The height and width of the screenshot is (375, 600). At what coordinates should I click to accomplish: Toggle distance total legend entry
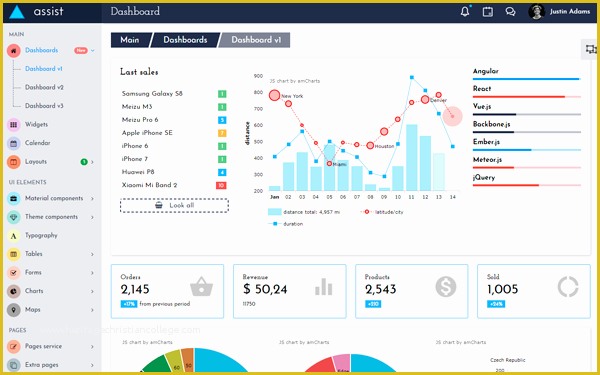304,212
